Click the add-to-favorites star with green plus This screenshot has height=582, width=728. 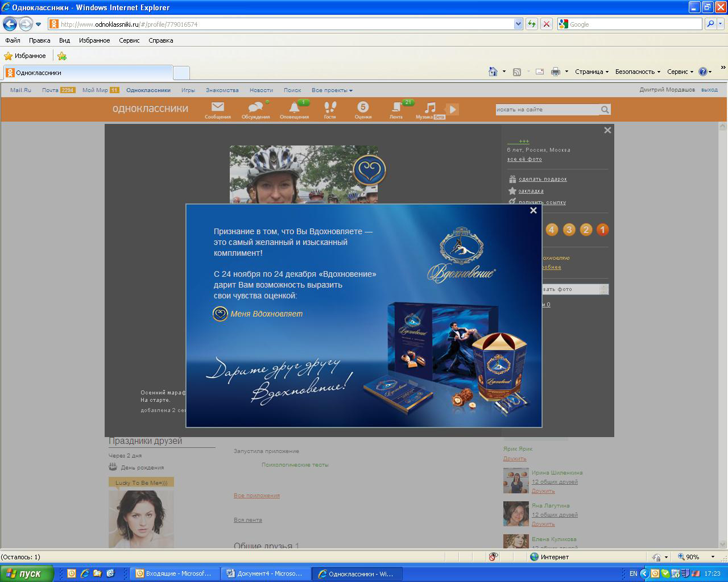coord(62,56)
